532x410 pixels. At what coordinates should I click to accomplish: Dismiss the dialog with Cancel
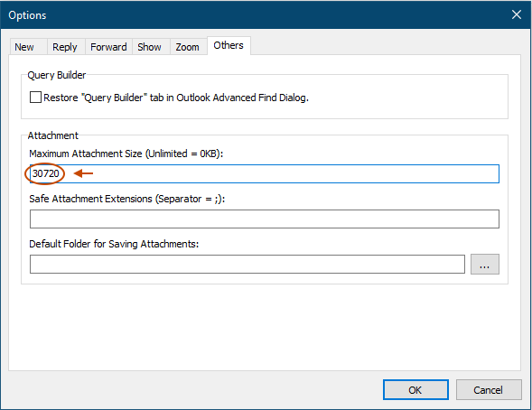click(489, 389)
